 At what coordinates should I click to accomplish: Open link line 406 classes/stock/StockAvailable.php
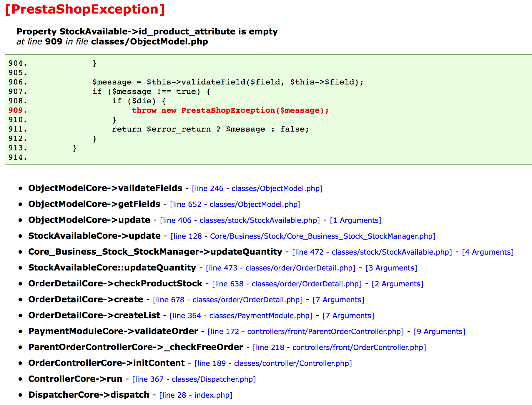click(240, 220)
